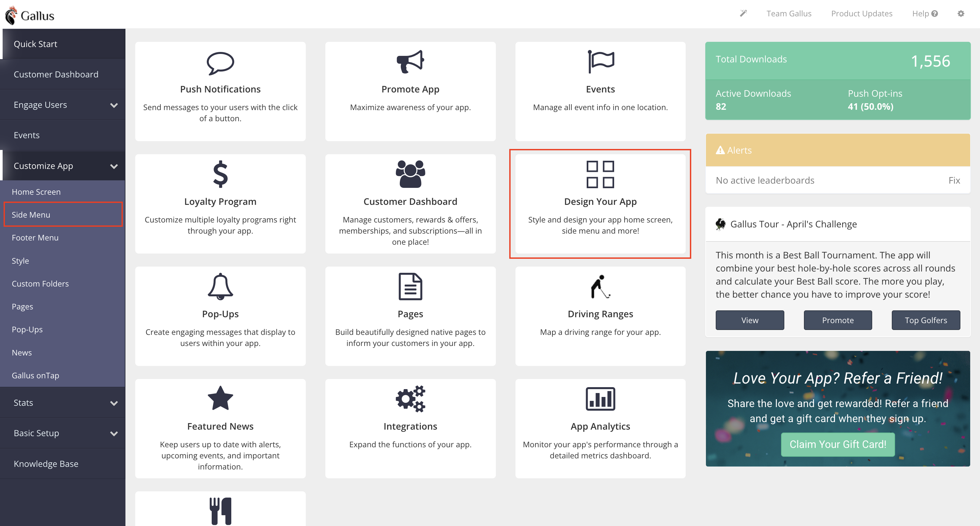Select Custom Folders submenu item
The image size is (980, 526).
pyautogui.click(x=63, y=284)
